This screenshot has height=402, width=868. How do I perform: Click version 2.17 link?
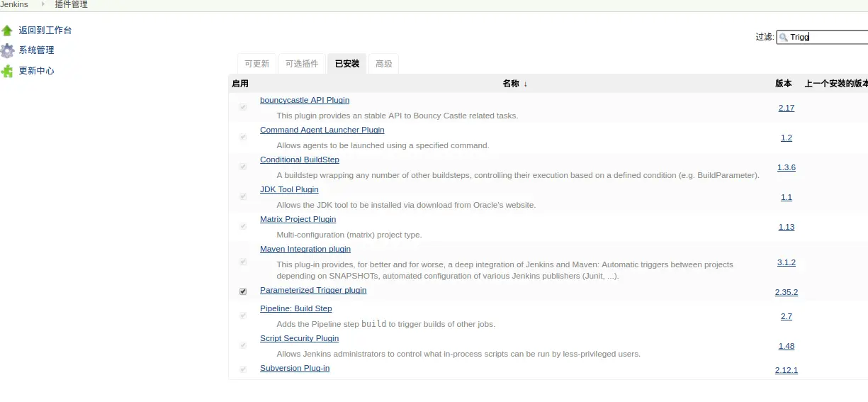787,108
